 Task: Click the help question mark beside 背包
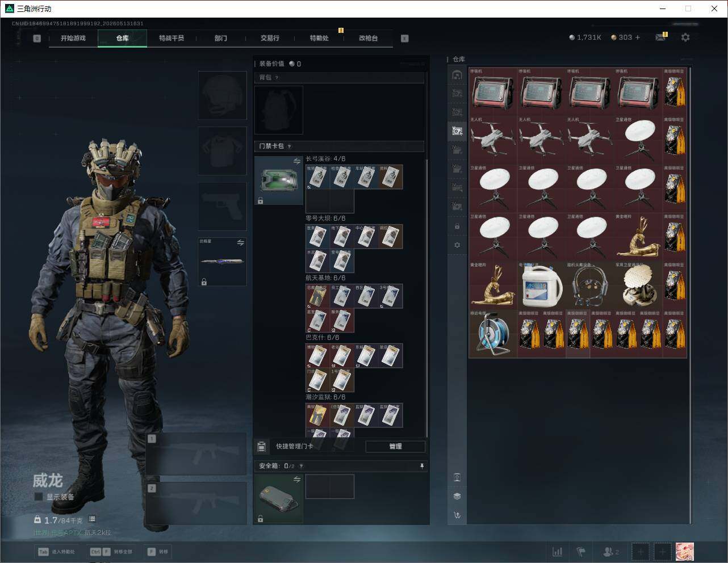tap(277, 78)
